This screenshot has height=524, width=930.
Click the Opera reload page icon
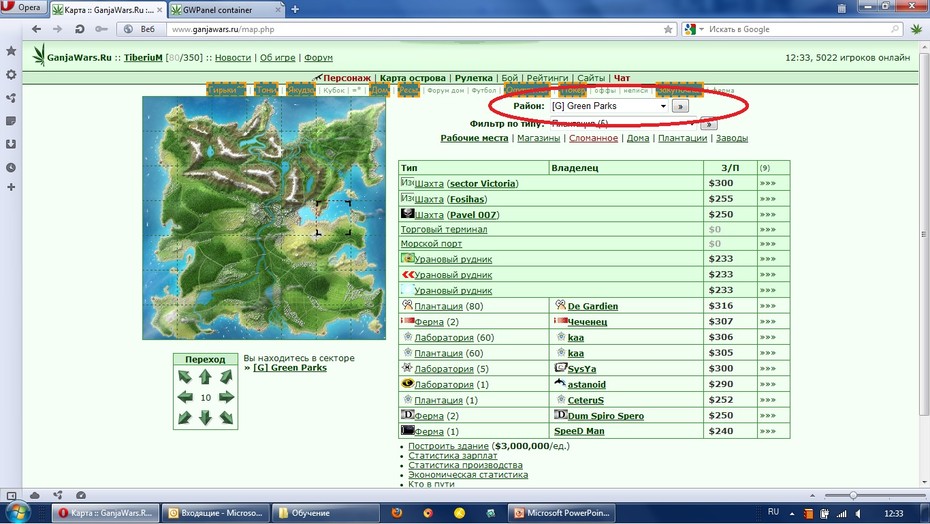point(79,28)
